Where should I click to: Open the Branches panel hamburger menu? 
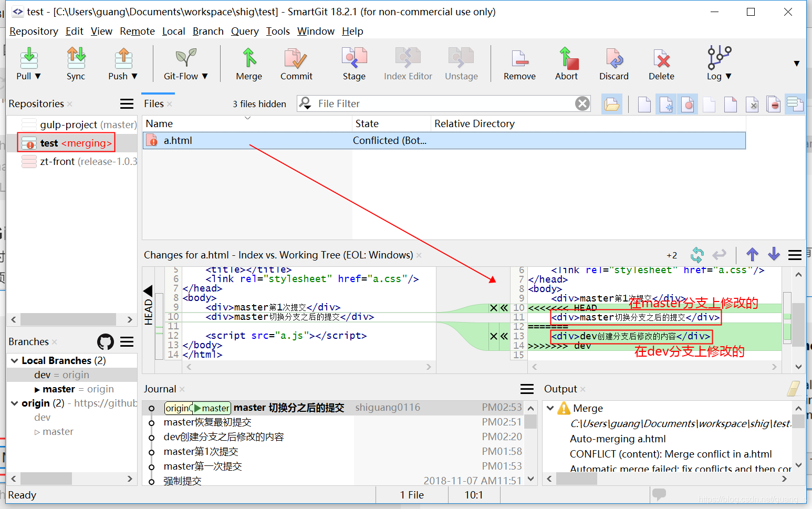(x=127, y=342)
